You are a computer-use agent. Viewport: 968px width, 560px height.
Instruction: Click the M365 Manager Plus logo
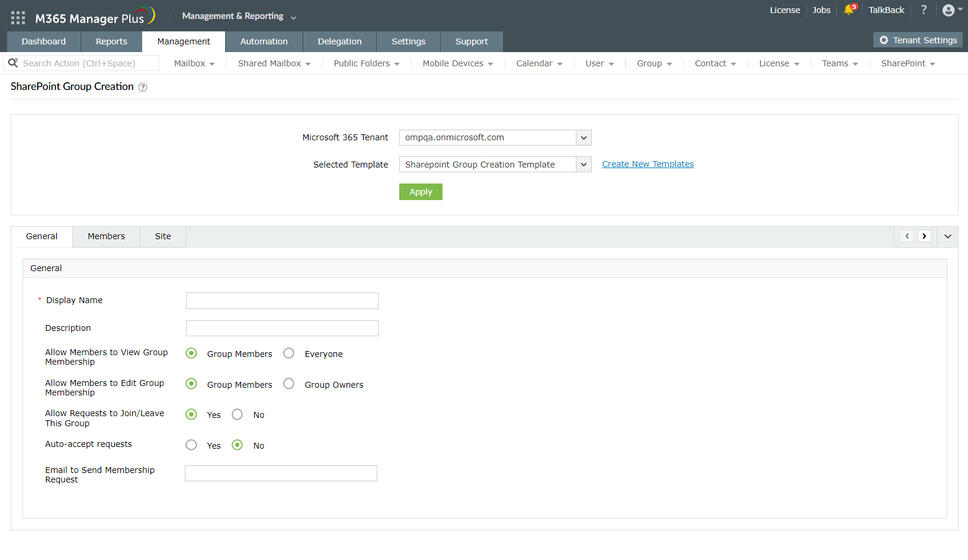tap(95, 17)
